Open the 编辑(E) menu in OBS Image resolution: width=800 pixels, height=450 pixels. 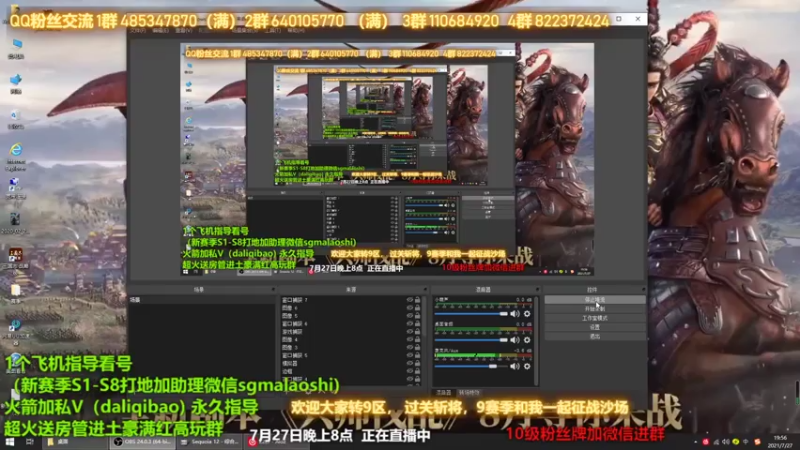160,31
